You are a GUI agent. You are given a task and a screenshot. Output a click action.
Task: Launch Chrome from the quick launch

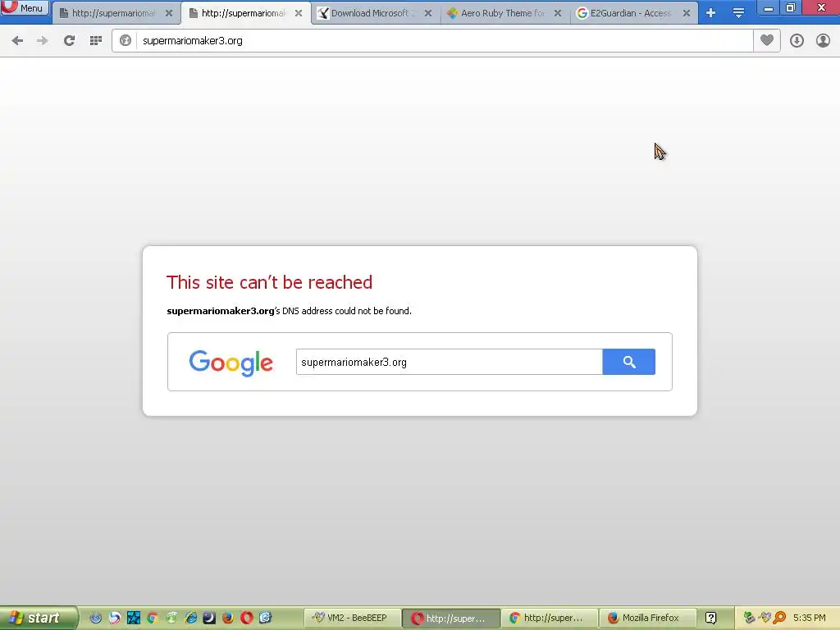pyautogui.click(x=152, y=618)
